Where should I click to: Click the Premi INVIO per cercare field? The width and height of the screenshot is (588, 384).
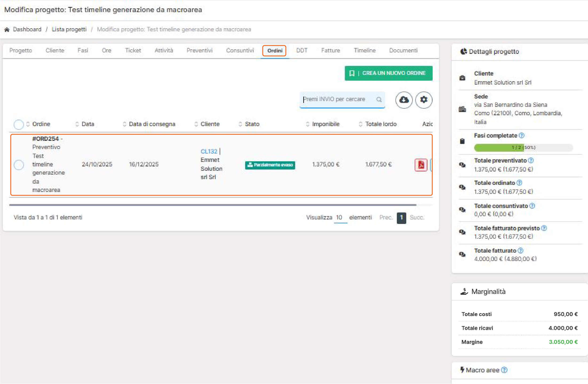[338, 99]
